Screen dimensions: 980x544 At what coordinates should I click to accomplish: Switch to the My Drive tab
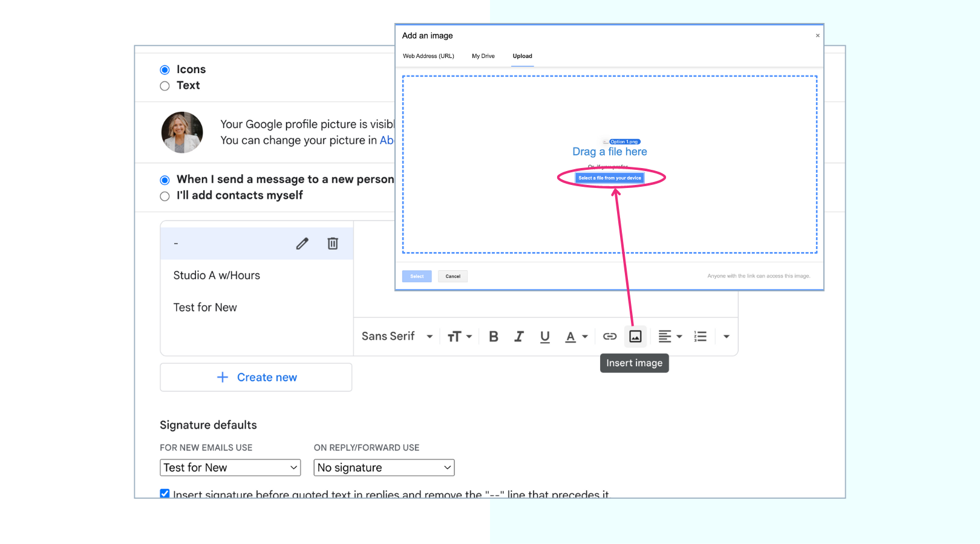[483, 56]
